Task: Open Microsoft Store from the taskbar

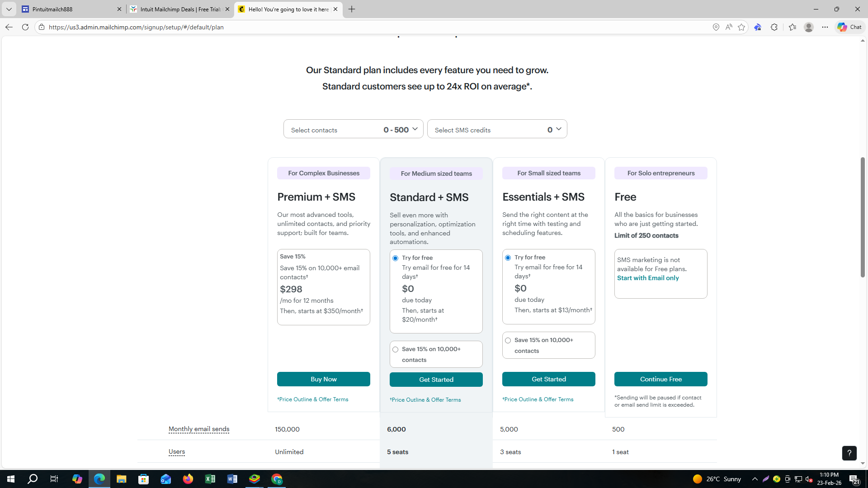Action: 143,479
